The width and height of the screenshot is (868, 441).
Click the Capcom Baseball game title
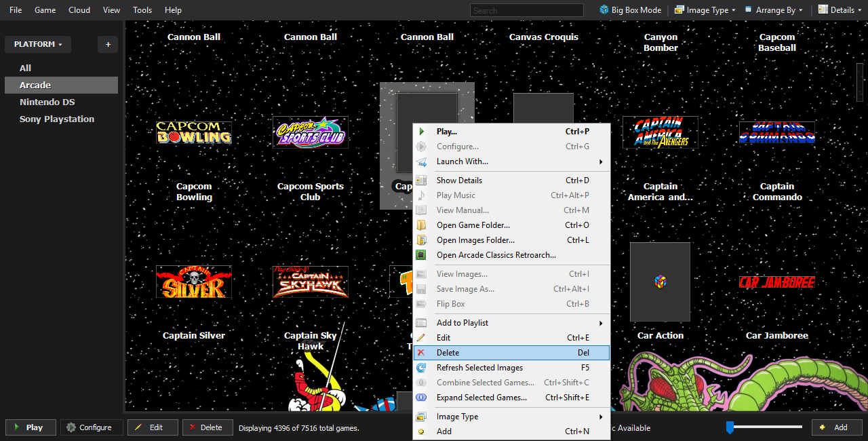[x=777, y=43]
